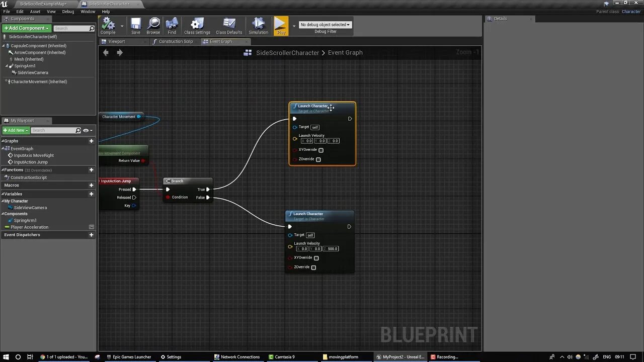The width and height of the screenshot is (644, 362).
Task: Check XYOverride on the lower Launch Character node
Action: 316,257
